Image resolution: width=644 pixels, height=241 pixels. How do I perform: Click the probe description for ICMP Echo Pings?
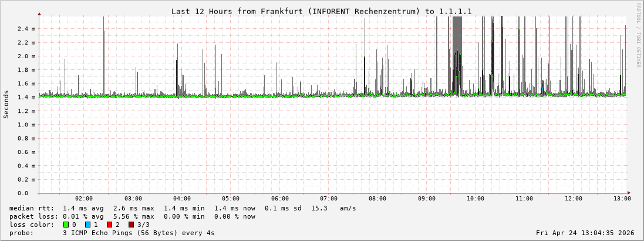click(x=139, y=233)
